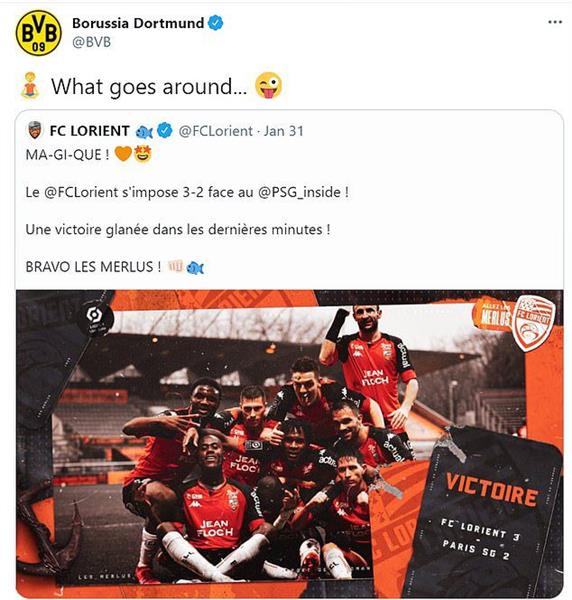This screenshot has height=600, width=572.
Task: Click the "What goes around..." tweet text
Action: click(x=149, y=86)
